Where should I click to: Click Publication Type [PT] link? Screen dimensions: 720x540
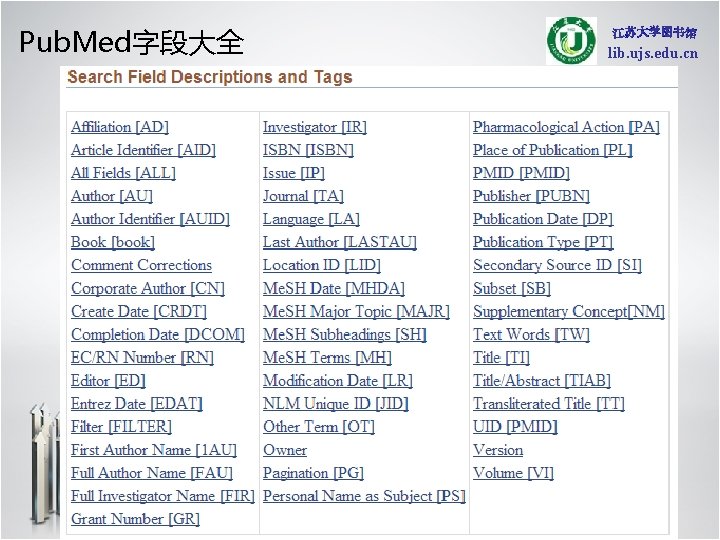coord(543,242)
